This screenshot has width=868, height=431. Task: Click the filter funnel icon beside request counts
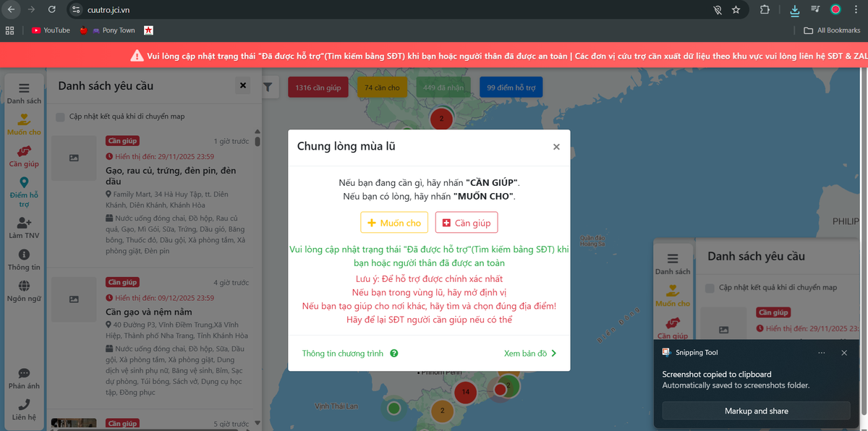coord(268,87)
